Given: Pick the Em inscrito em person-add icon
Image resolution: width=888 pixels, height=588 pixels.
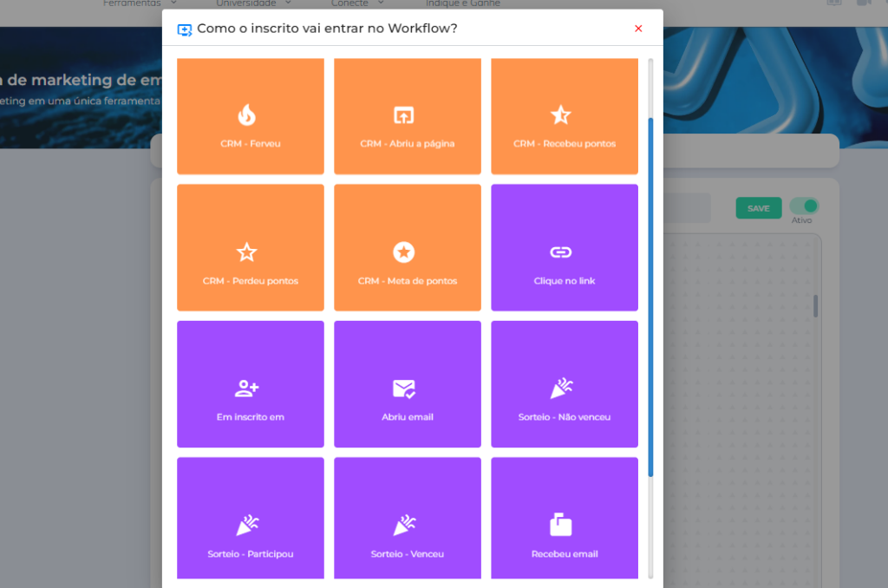Looking at the screenshot, I should 246,389.
